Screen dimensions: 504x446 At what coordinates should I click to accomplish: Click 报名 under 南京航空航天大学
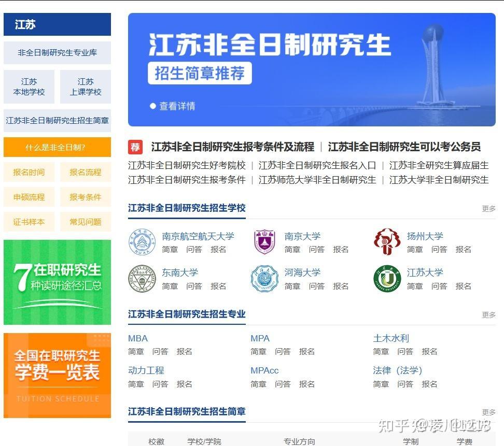click(218, 250)
